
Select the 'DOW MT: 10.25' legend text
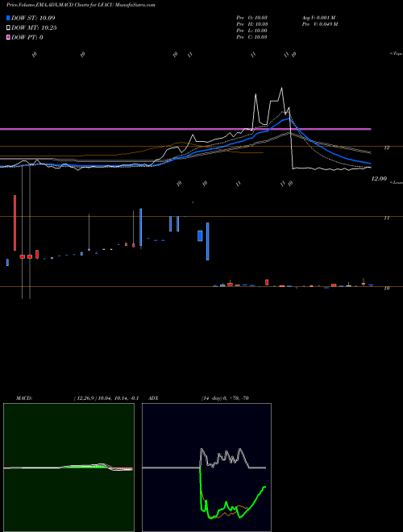coord(34,28)
